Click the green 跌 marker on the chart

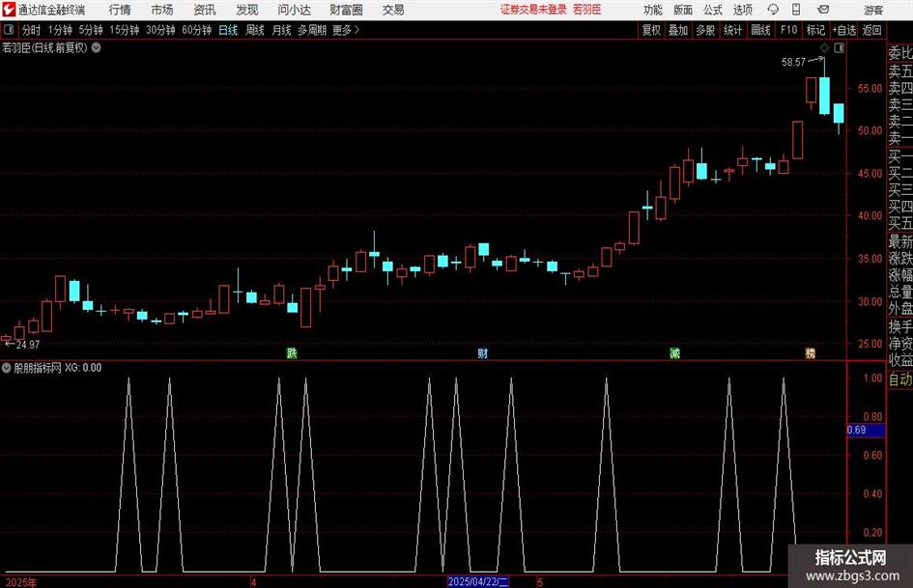(292, 352)
